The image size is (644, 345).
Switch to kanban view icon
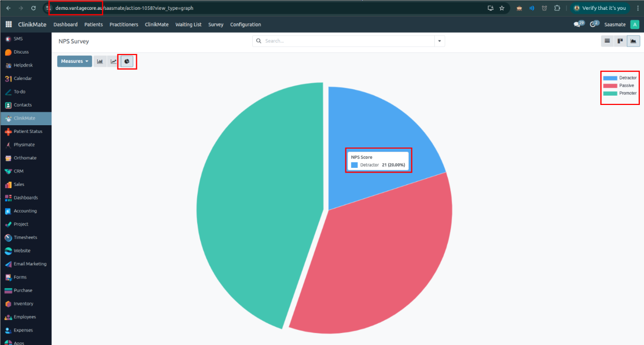click(620, 41)
